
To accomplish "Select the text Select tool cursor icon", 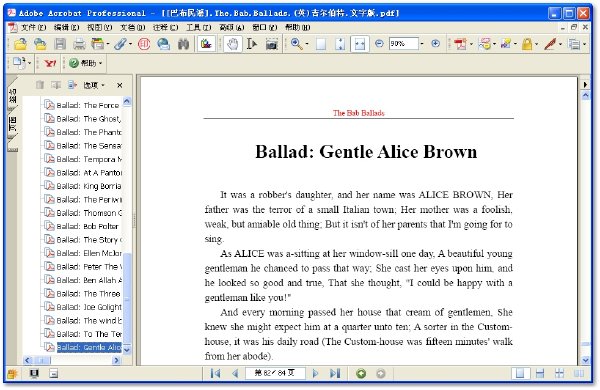I will (252, 44).
